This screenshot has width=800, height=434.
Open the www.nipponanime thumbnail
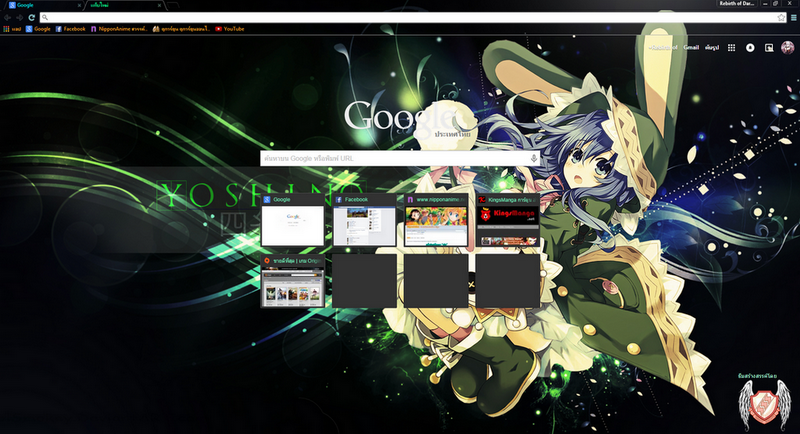click(436, 220)
